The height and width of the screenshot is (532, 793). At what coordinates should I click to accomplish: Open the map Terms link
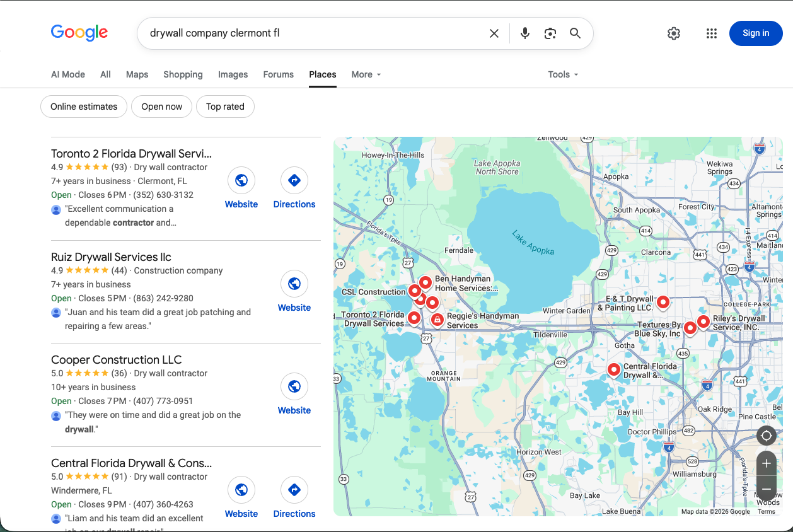point(767,511)
